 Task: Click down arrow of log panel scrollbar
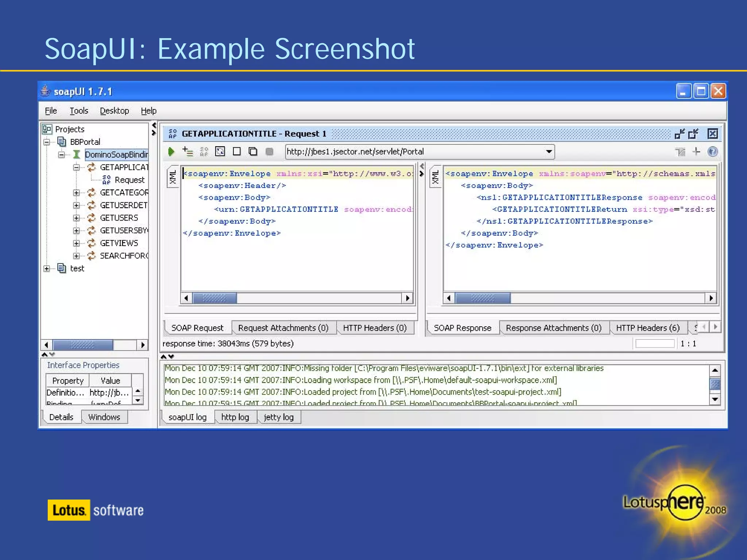pyautogui.click(x=715, y=399)
